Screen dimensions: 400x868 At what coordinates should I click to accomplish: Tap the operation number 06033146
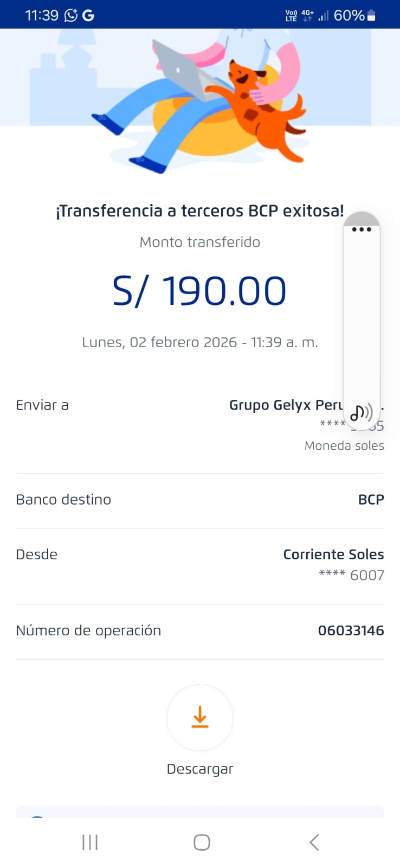351,630
